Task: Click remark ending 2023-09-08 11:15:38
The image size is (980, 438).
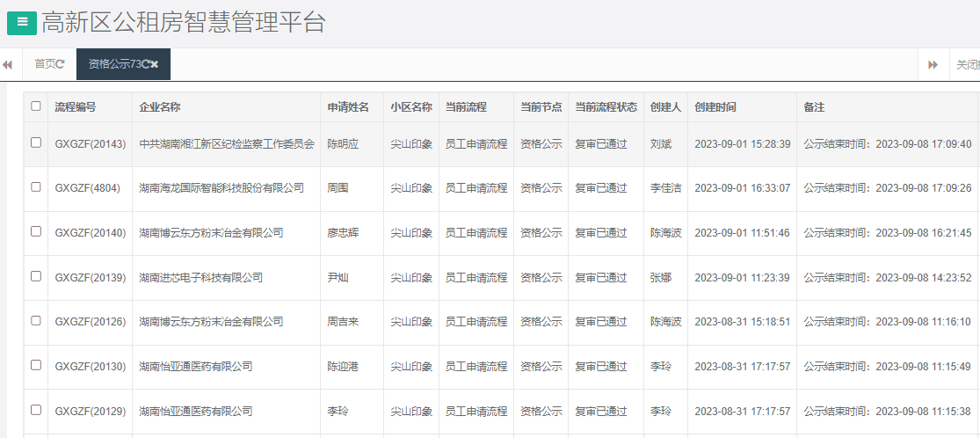Action: (888, 411)
